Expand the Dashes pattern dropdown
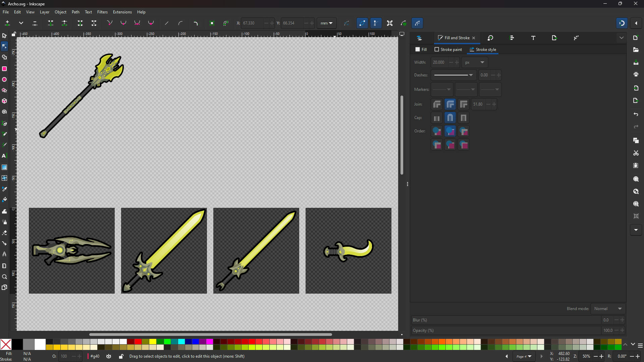Image resolution: width=644 pixels, height=362 pixels. (453, 75)
